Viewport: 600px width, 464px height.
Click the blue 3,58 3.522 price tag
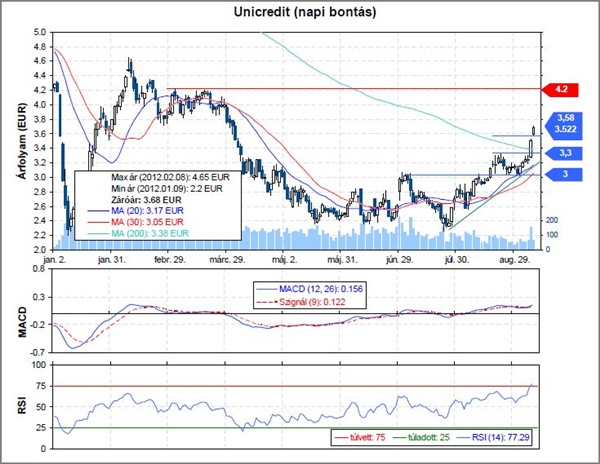point(563,124)
